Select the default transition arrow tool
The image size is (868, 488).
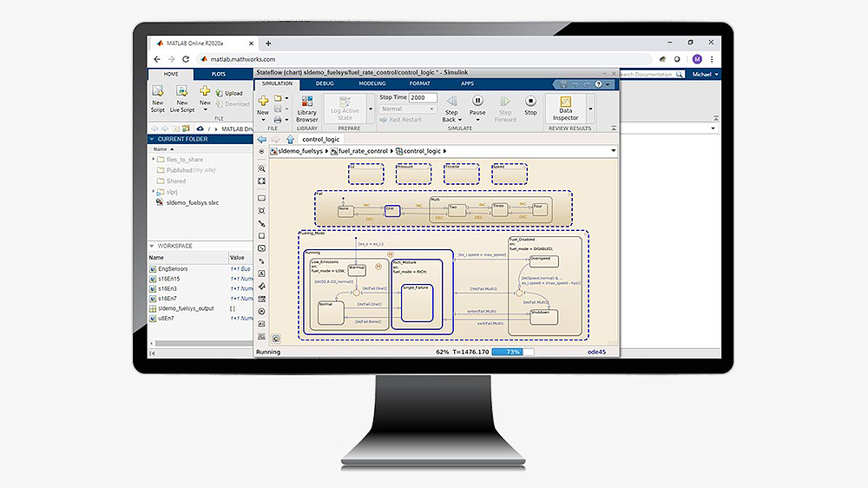262,223
